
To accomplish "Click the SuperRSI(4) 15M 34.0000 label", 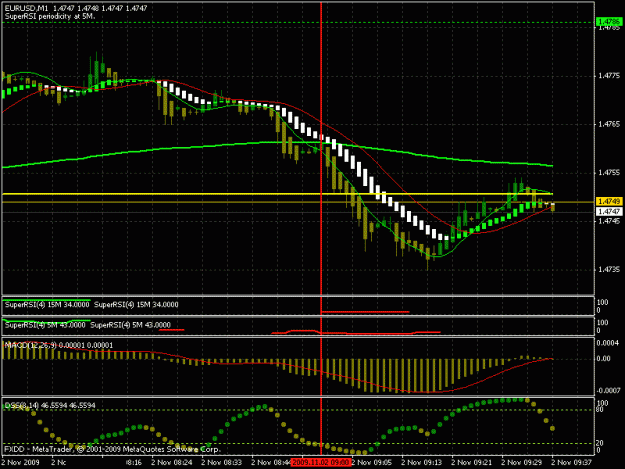I will pos(47,305).
